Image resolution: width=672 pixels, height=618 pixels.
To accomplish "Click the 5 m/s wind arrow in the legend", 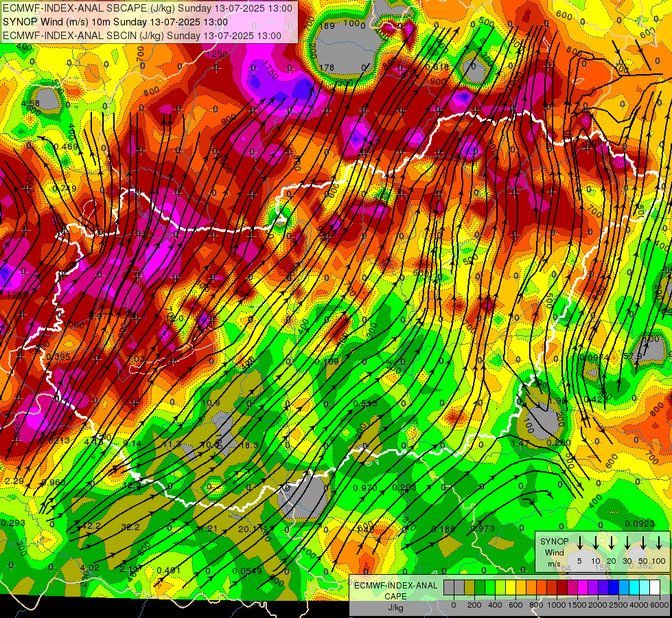I will (580, 542).
